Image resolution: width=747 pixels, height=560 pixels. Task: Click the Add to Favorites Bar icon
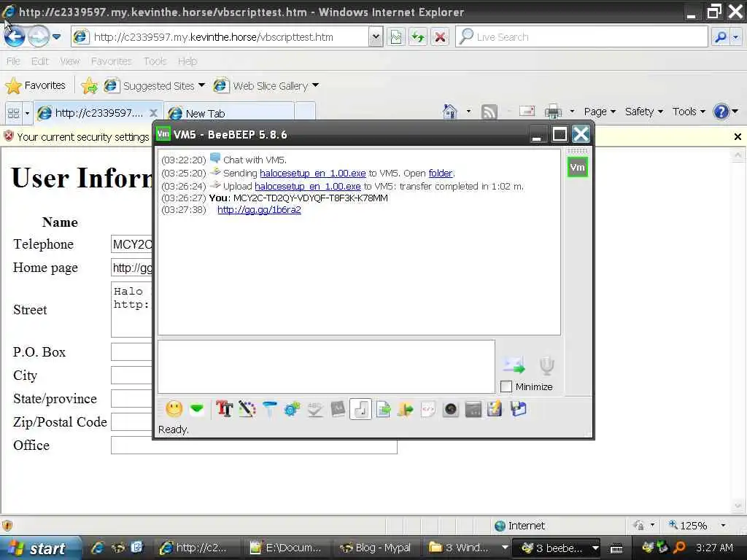(x=89, y=86)
